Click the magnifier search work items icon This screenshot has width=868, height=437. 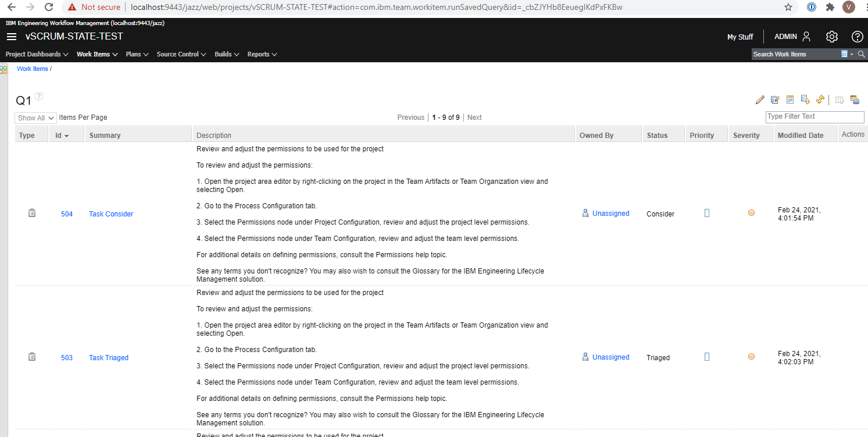point(862,54)
